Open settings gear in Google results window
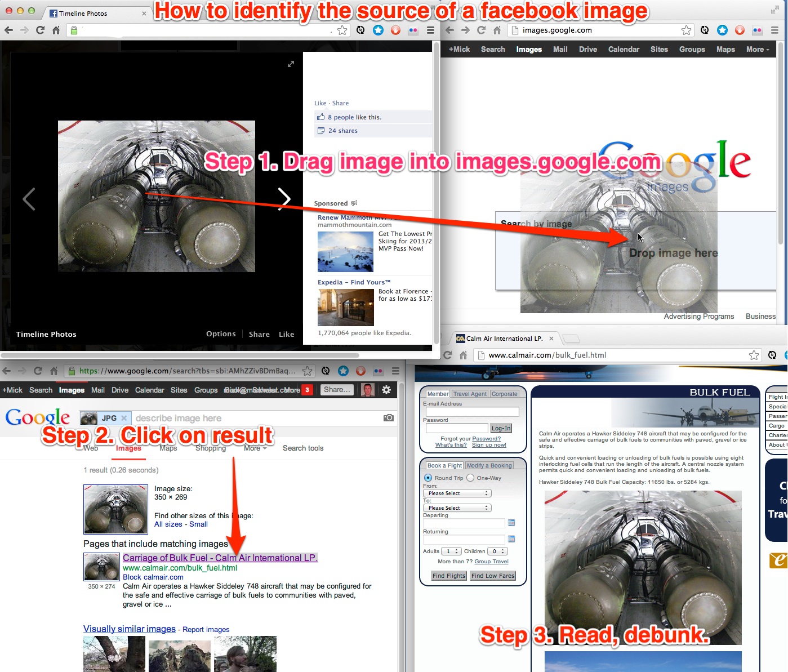The height and width of the screenshot is (672, 788). pos(386,390)
